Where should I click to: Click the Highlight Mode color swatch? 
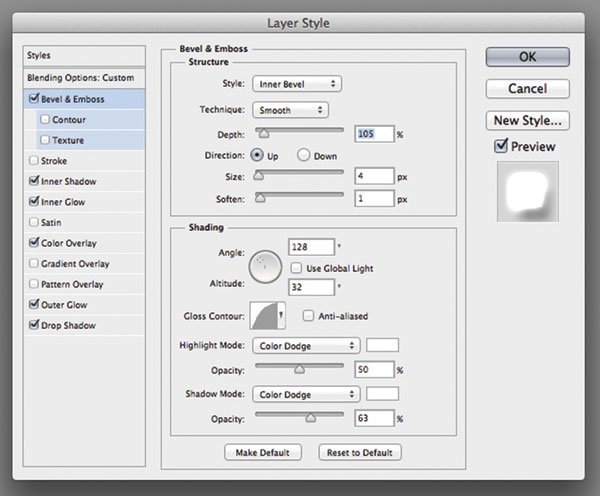pos(382,345)
